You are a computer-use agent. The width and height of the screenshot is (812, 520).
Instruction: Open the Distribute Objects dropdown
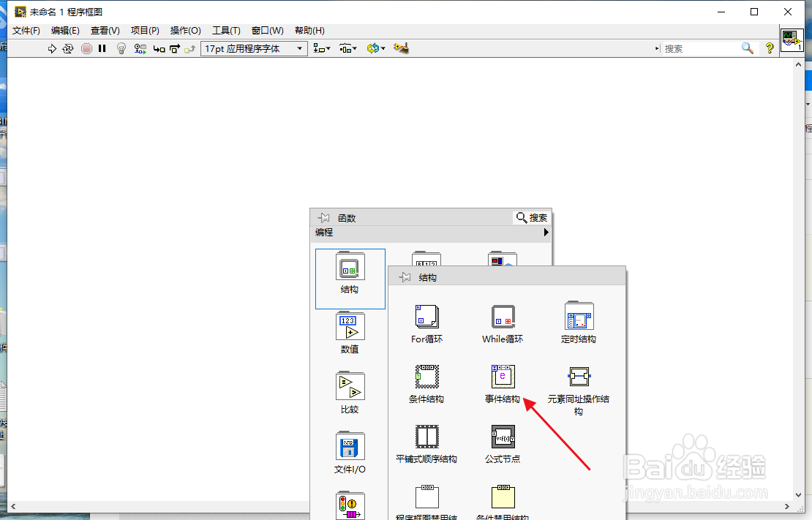click(348, 49)
